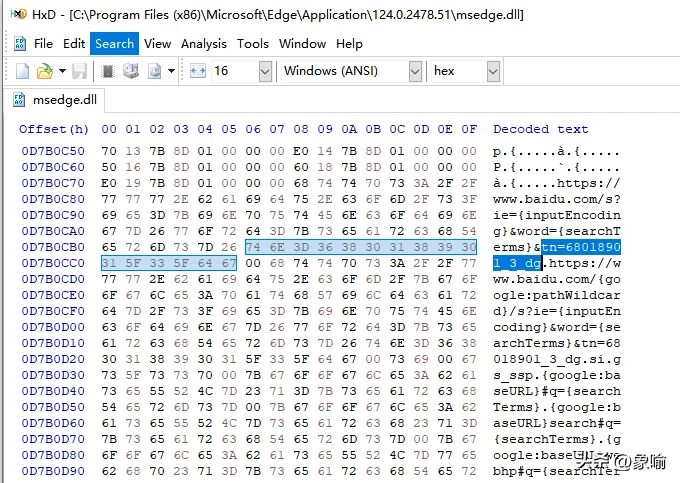Select offset 0D7B0CB0 row label
This screenshot has height=483, width=680.
point(53,247)
